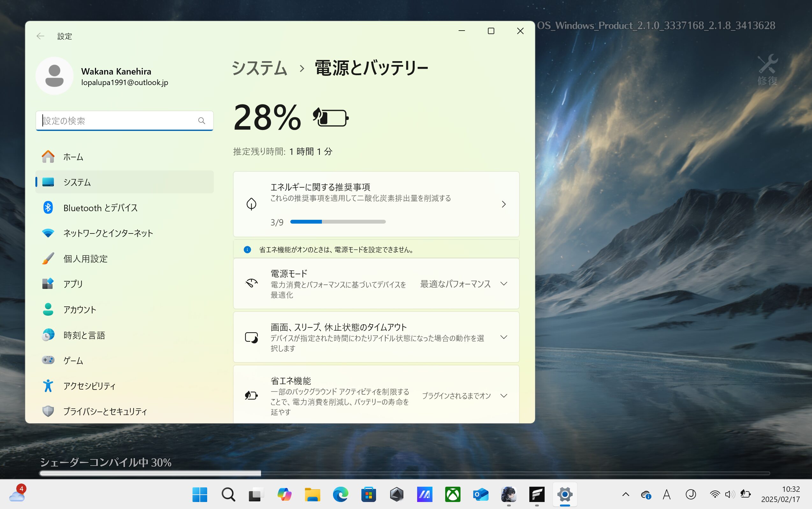The height and width of the screenshot is (509, 812).
Task: Open Xbox app from the taskbar
Action: click(453, 495)
